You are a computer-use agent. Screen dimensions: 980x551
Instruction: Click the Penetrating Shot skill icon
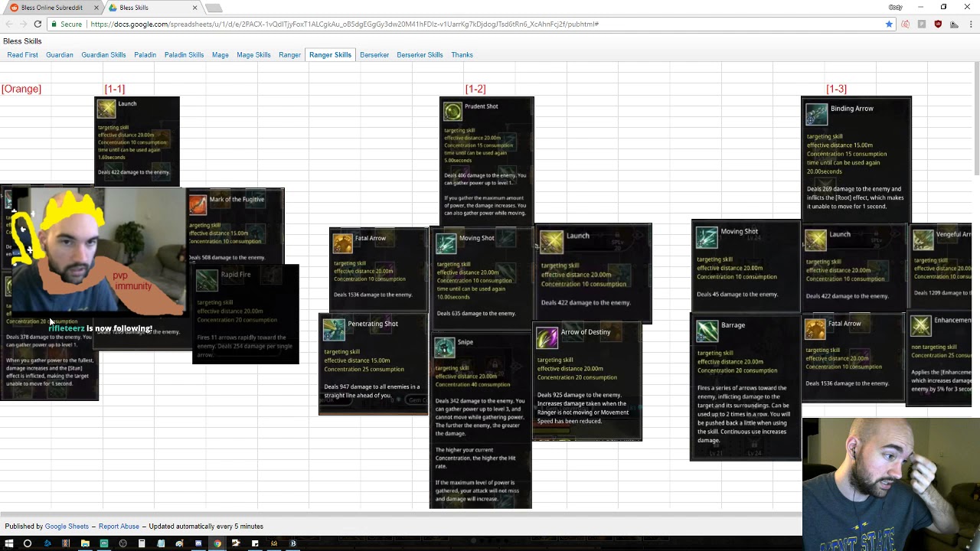334,329
